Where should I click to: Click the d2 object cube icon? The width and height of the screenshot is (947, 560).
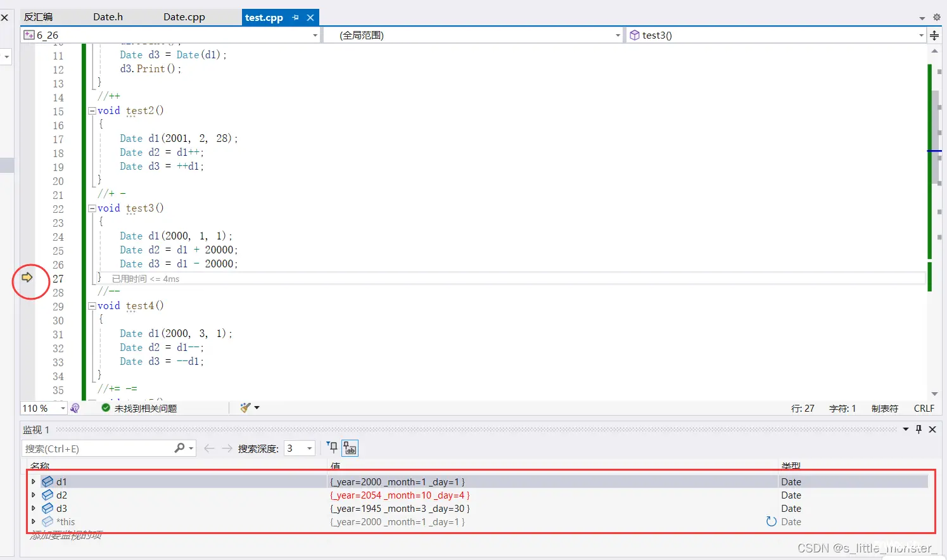tap(48, 495)
